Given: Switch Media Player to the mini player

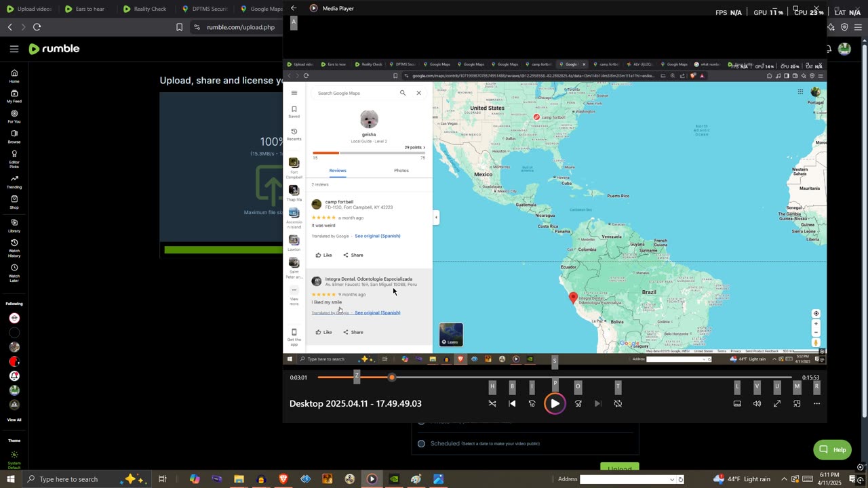Looking at the screenshot, I should (x=797, y=403).
